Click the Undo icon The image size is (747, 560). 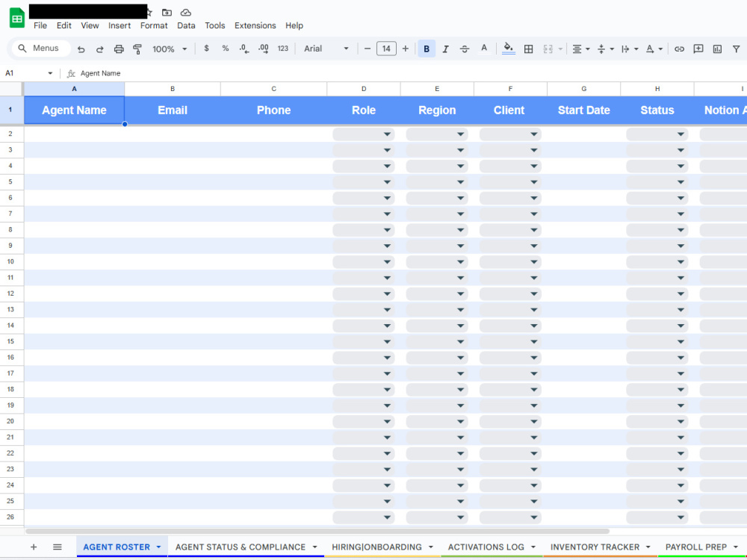tap(81, 49)
